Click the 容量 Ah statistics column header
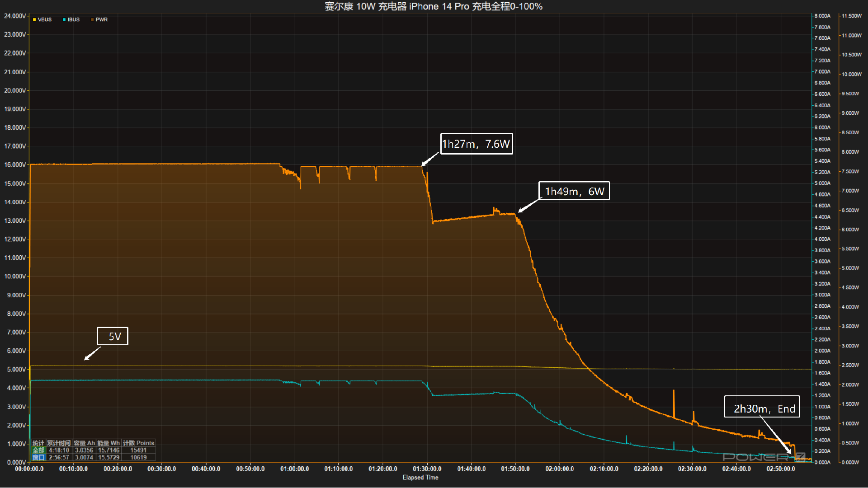The height and width of the screenshot is (488, 868). (84, 443)
